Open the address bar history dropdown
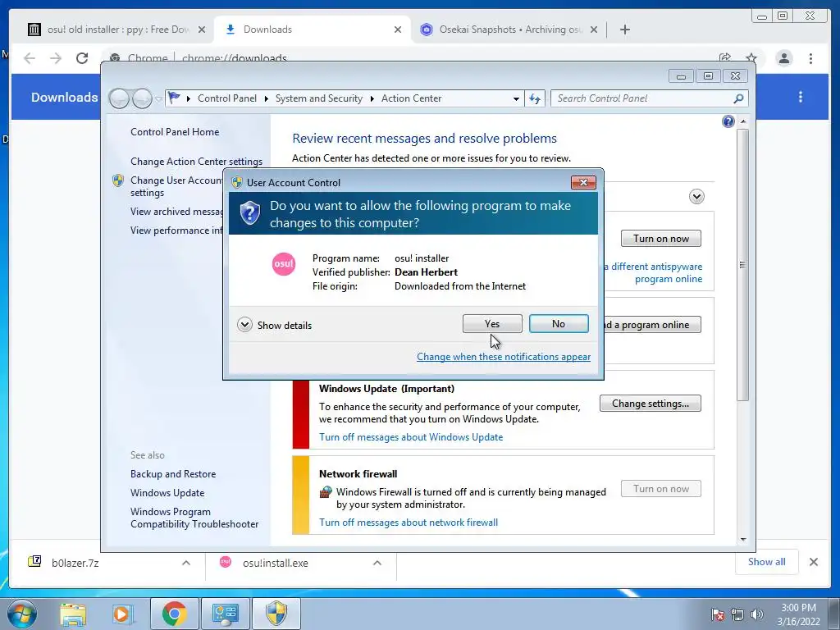840x630 pixels. 516,98
